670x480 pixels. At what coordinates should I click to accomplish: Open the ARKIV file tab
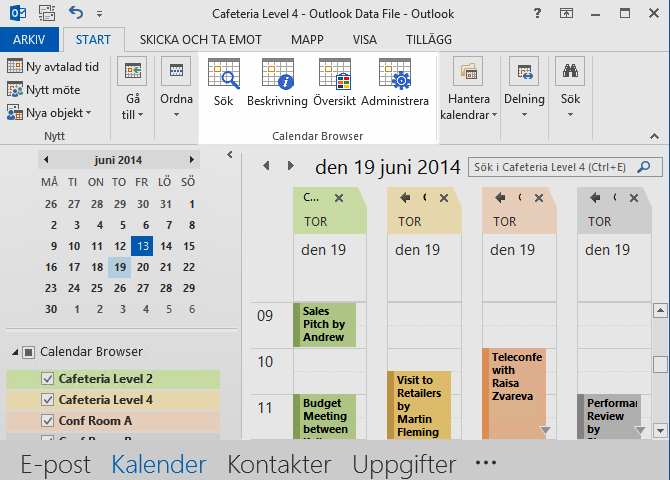[x=29, y=40]
